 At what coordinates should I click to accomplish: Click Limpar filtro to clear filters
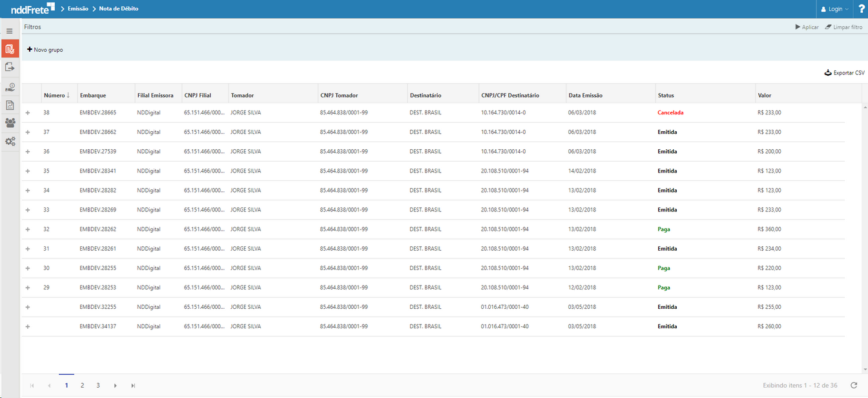pos(843,27)
